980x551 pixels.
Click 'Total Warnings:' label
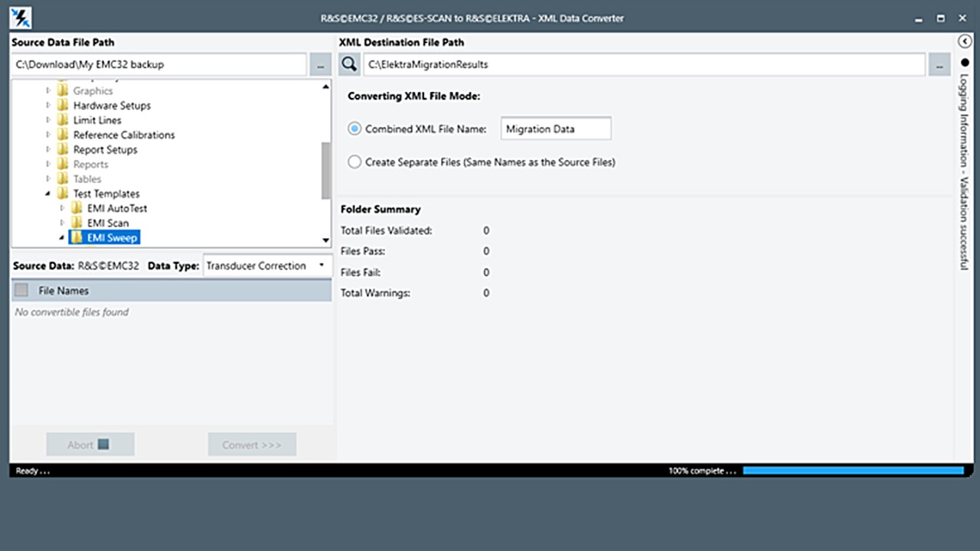[x=375, y=293]
